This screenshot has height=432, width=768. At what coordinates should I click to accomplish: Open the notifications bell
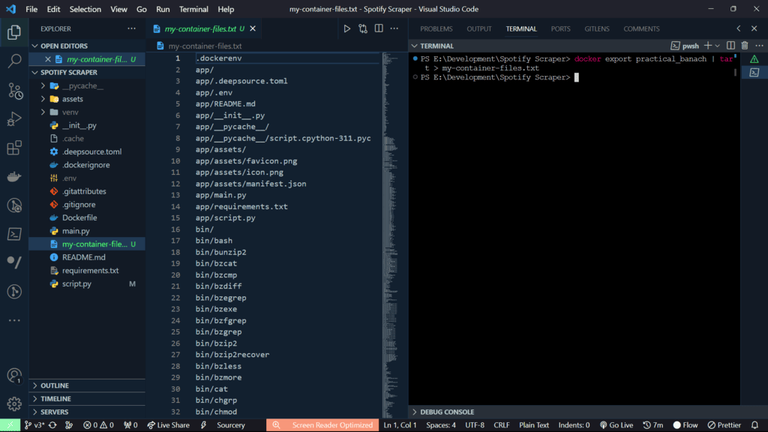(755, 425)
